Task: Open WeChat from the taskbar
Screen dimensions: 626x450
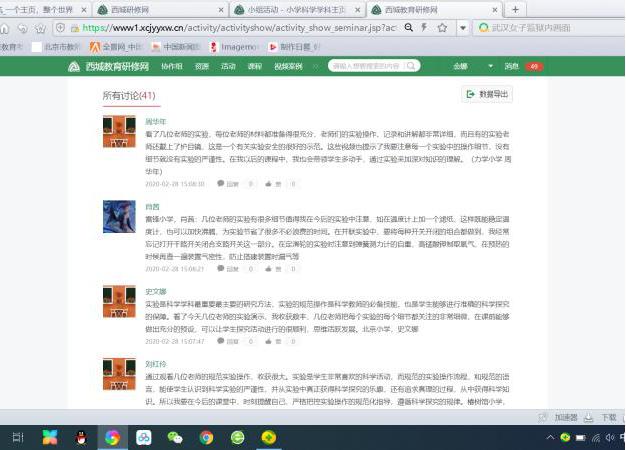Action: [175, 438]
